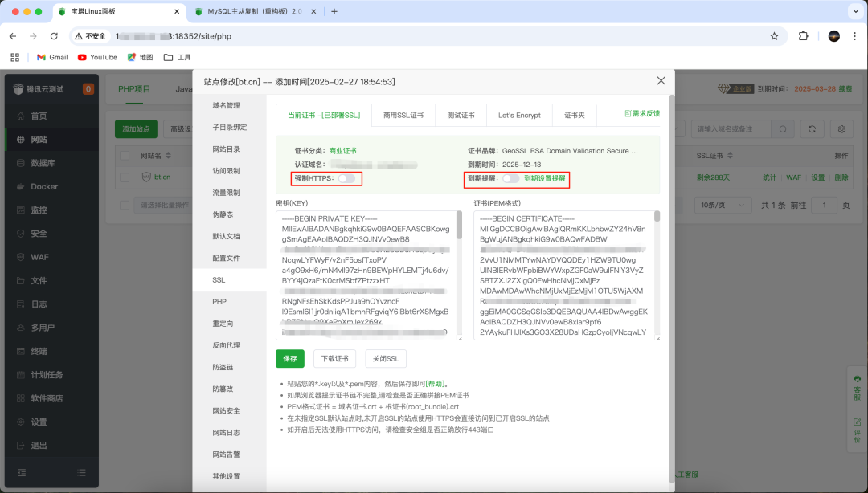The height and width of the screenshot is (493, 868).
Task: Switch to the Let's Encrypt tab
Action: tap(519, 115)
